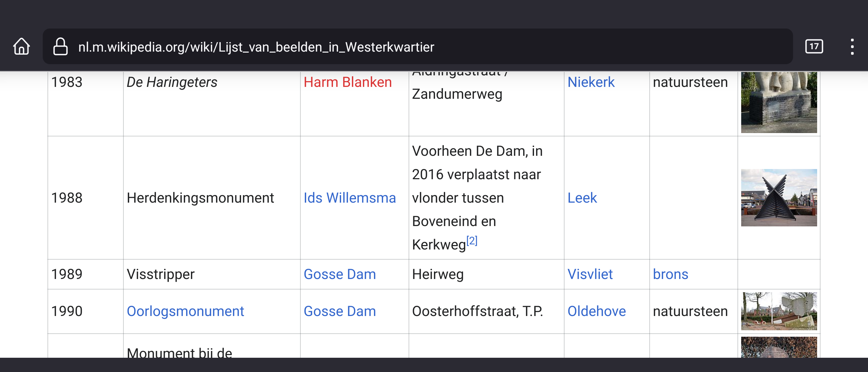Open the Herdenkingsmonument X-shaped sculpture photo
This screenshot has width=868, height=372.
779,198
